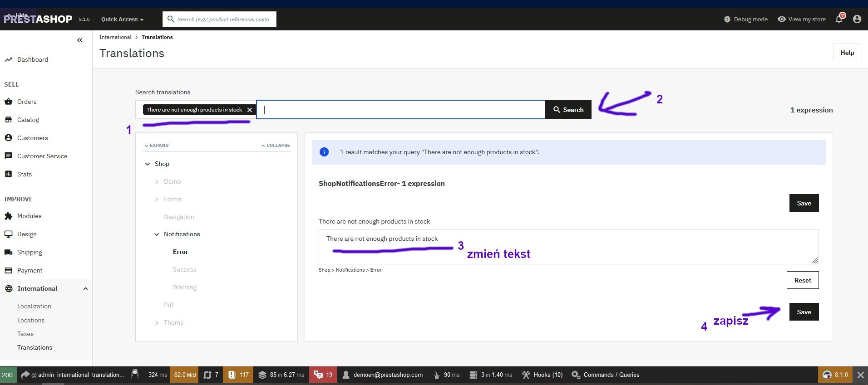Open the notifications bell
The image size is (868, 385).
(839, 19)
